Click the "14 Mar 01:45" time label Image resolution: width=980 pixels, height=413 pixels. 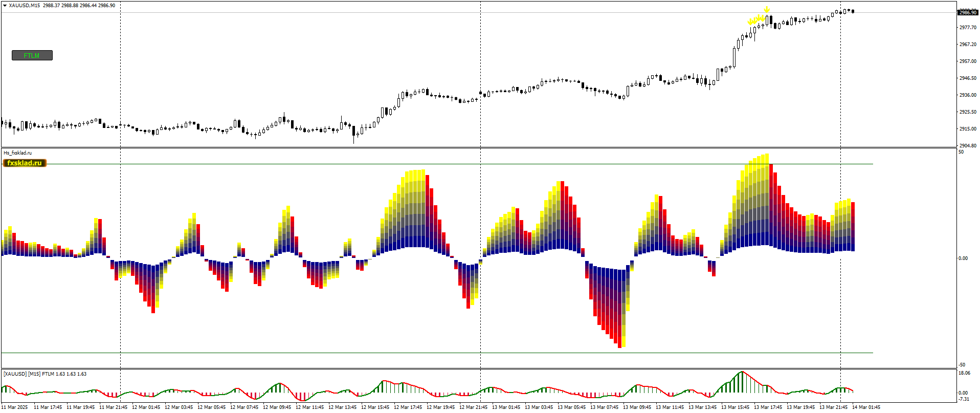pyautogui.click(x=866, y=407)
